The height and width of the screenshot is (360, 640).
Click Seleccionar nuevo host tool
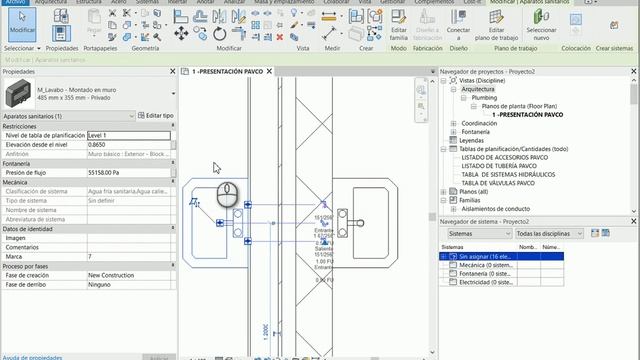point(541,25)
